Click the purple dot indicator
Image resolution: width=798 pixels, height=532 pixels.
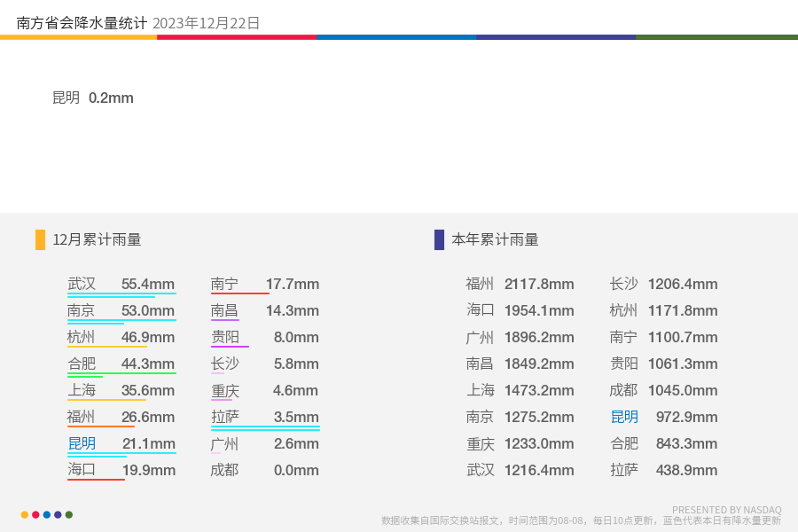click(x=58, y=514)
